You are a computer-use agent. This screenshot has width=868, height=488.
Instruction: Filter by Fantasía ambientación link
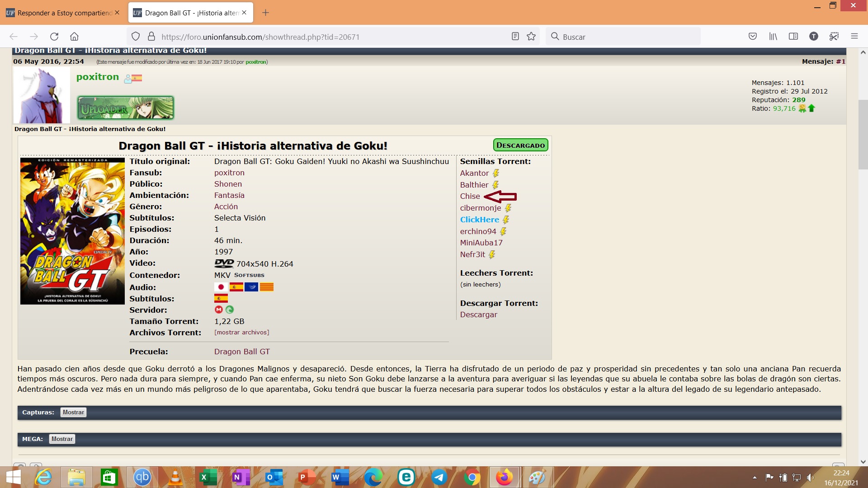(229, 195)
